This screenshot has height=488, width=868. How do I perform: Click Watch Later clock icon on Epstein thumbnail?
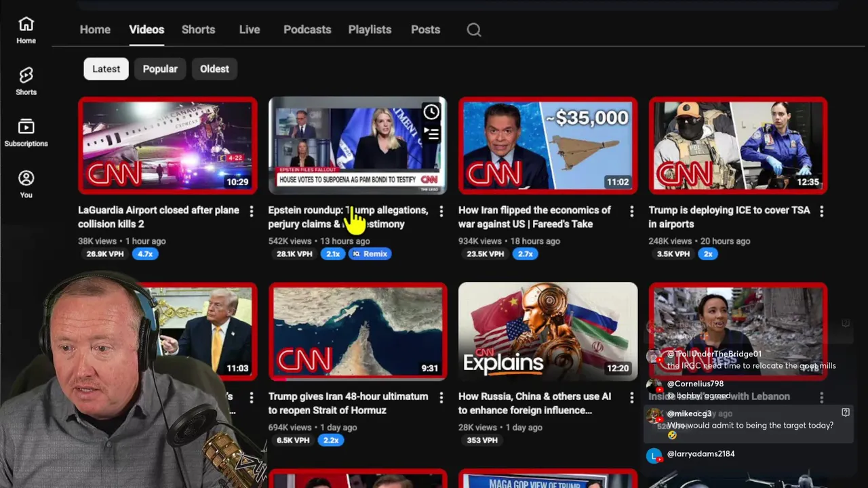(431, 112)
